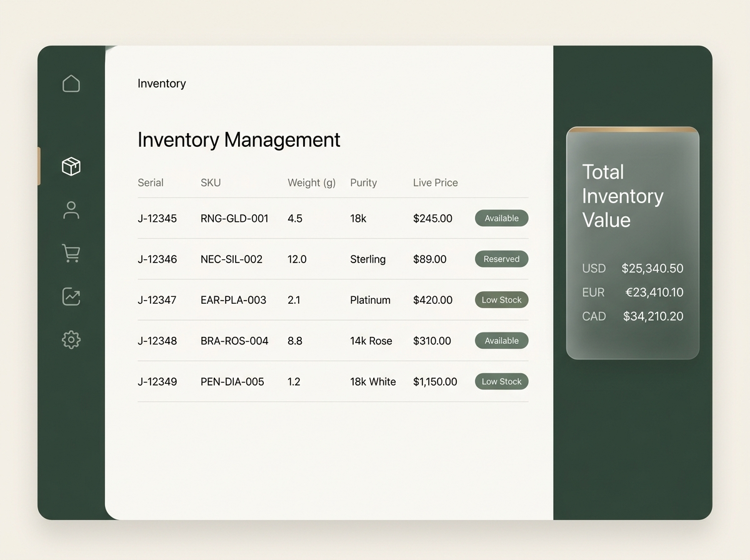Open the analytics chart icon
Viewport: 750px width, 560px height.
[71, 296]
